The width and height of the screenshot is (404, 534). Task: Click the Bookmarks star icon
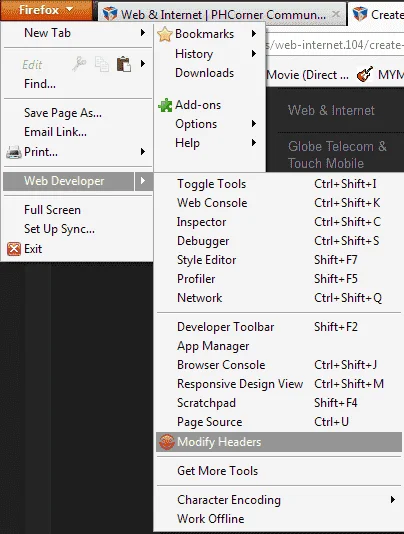(x=165, y=34)
